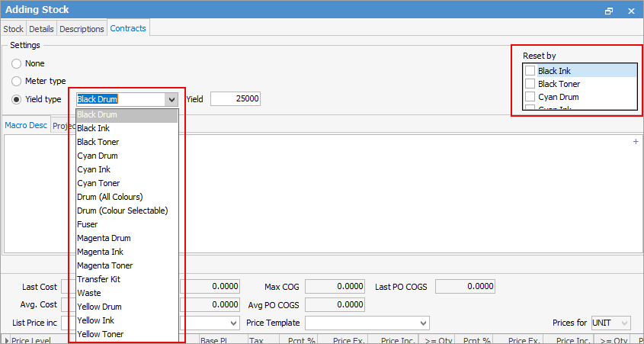
Task: Go to the Stock tab
Action: click(x=14, y=29)
